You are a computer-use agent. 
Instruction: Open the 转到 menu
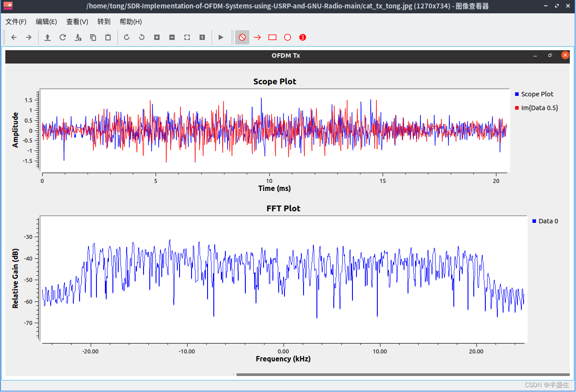(104, 21)
